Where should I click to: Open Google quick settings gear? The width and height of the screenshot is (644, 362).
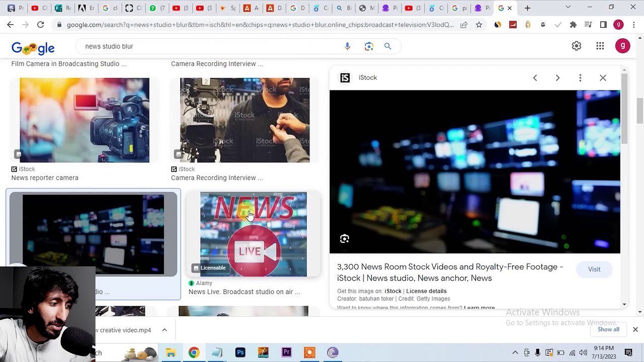tap(577, 46)
